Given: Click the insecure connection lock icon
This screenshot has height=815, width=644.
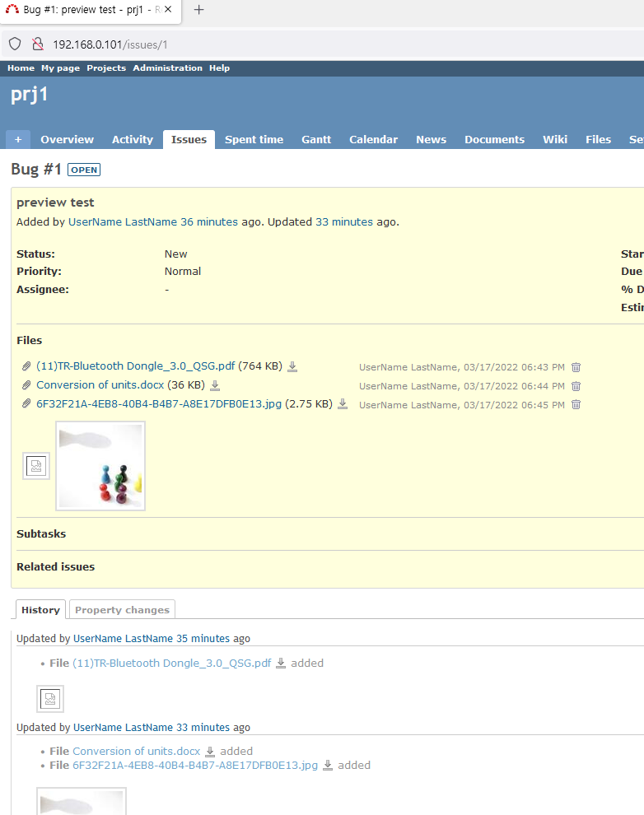Looking at the screenshot, I should [x=37, y=44].
